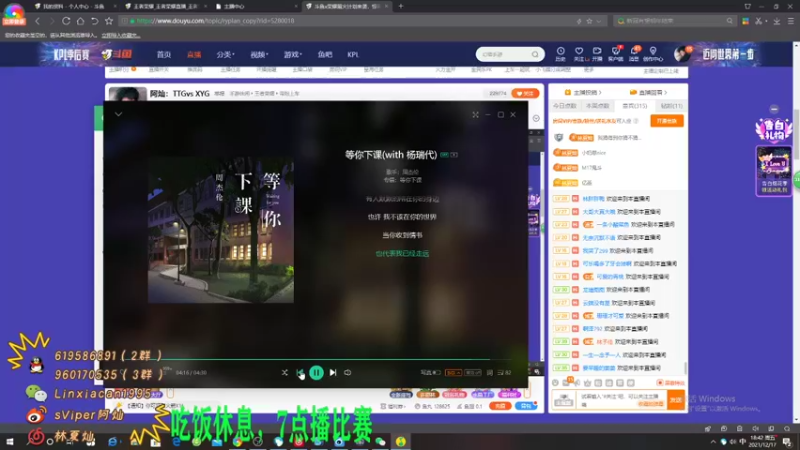Image resolution: width=800 pixels, height=450 pixels.
Task: Open the 告白礼物 promo banner
Action: pyautogui.click(x=773, y=131)
